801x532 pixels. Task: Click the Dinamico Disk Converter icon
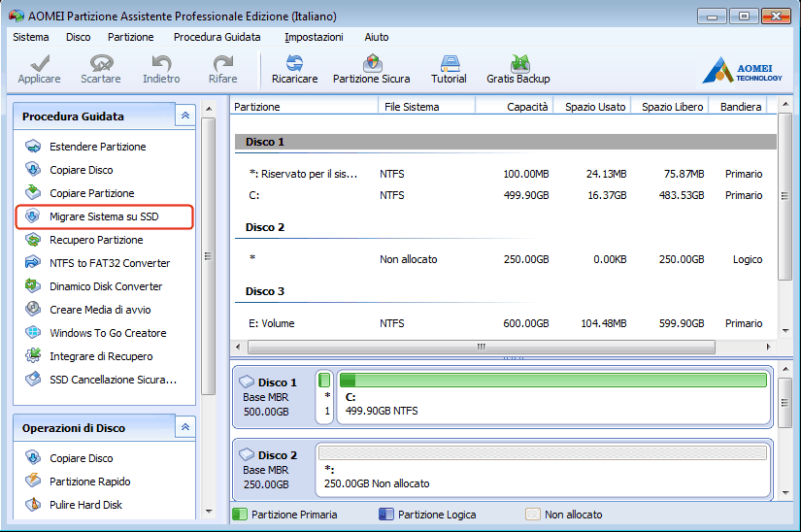(x=33, y=286)
